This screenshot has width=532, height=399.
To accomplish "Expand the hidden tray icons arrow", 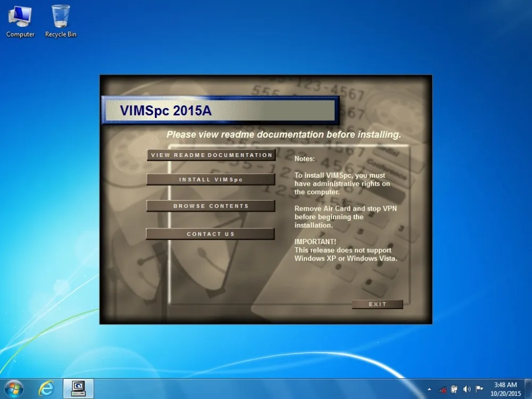I will 429,389.
